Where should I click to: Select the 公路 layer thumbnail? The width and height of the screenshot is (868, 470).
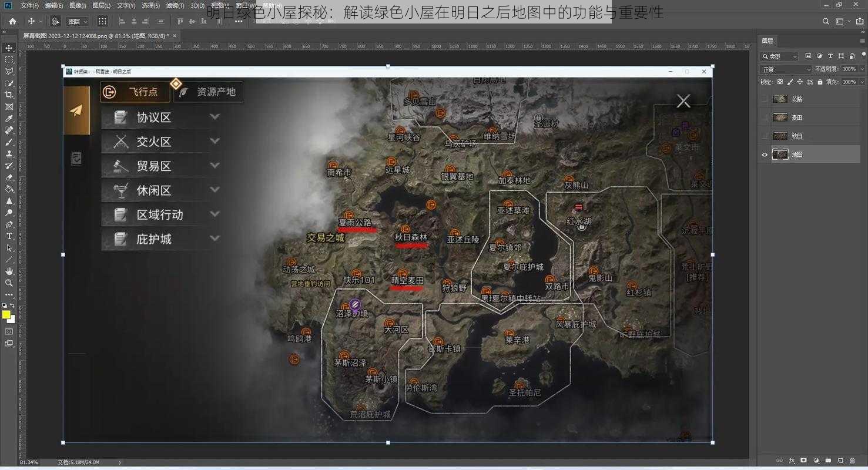click(x=780, y=99)
